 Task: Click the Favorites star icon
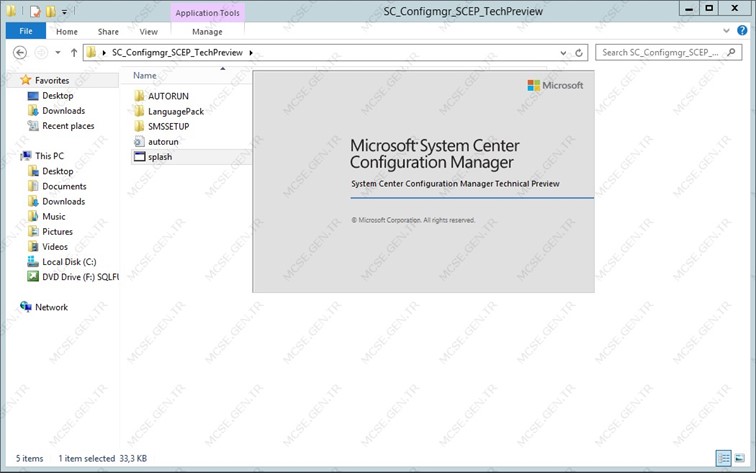pyautogui.click(x=26, y=80)
